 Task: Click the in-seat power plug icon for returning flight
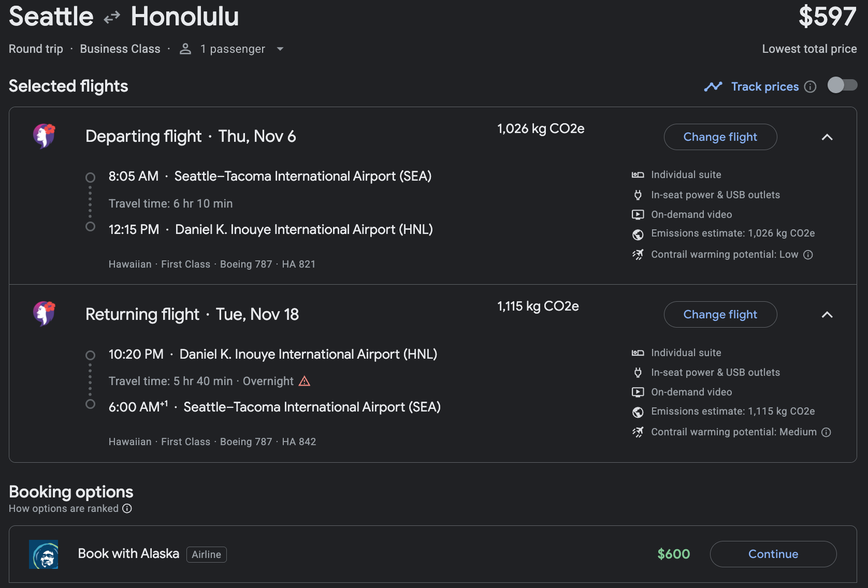pyautogui.click(x=638, y=373)
